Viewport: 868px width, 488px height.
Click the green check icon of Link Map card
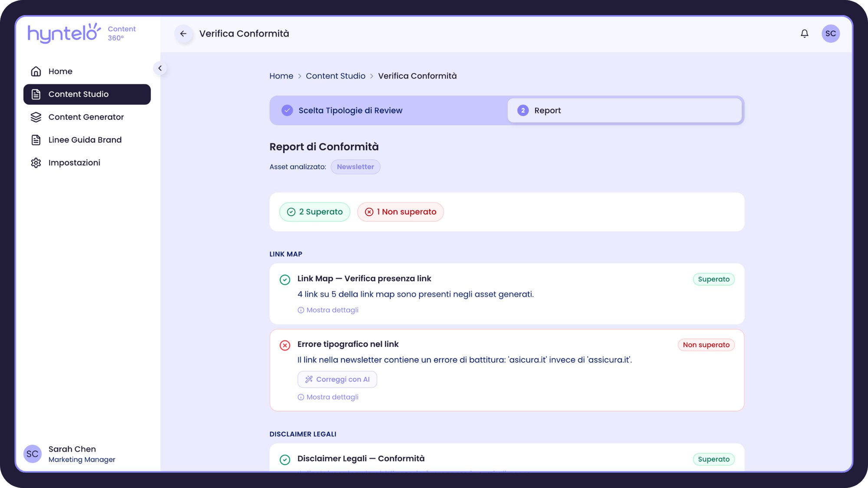pos(285,280)
